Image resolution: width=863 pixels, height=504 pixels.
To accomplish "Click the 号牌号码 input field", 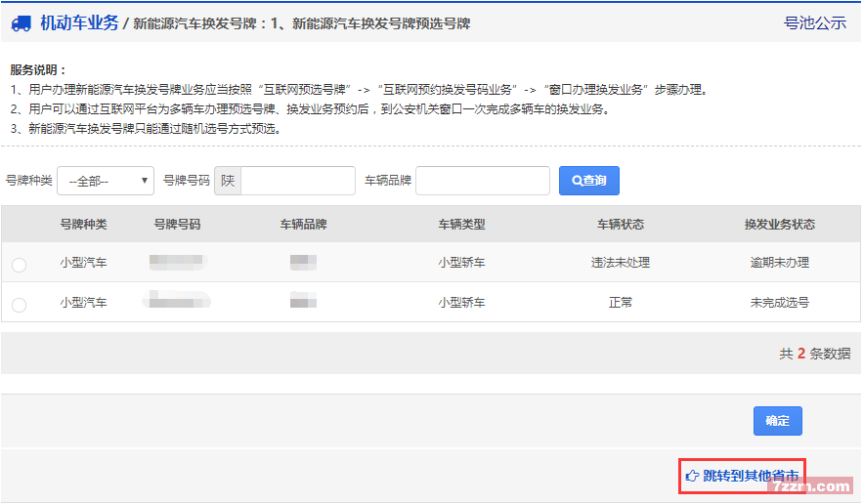I will (298, 181).
